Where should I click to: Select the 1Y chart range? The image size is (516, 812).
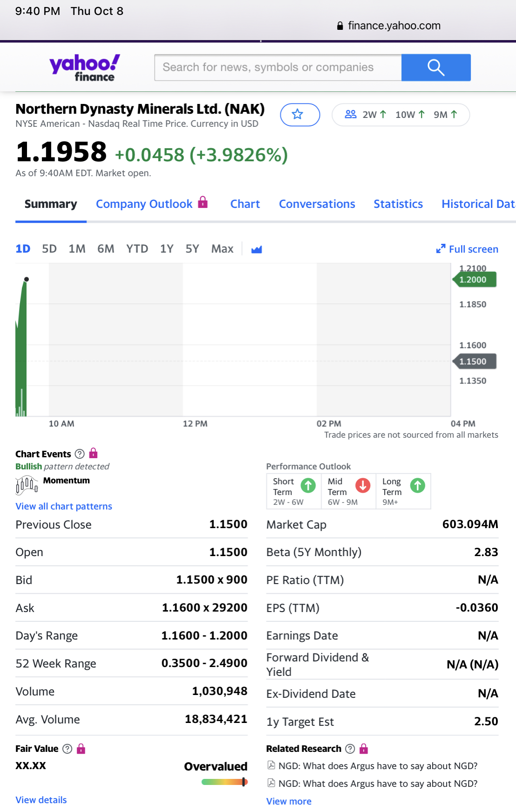point(167,249)
